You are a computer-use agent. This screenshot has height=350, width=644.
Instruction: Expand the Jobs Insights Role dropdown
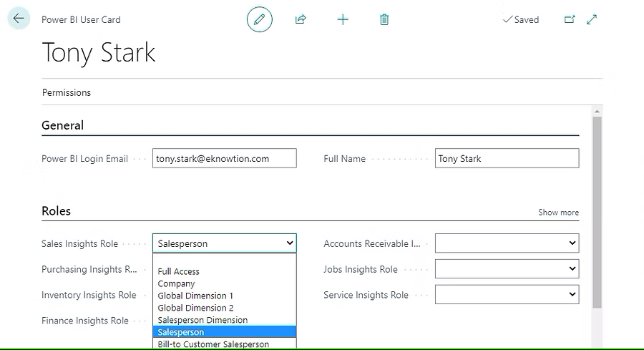click(x=507, y=269)
